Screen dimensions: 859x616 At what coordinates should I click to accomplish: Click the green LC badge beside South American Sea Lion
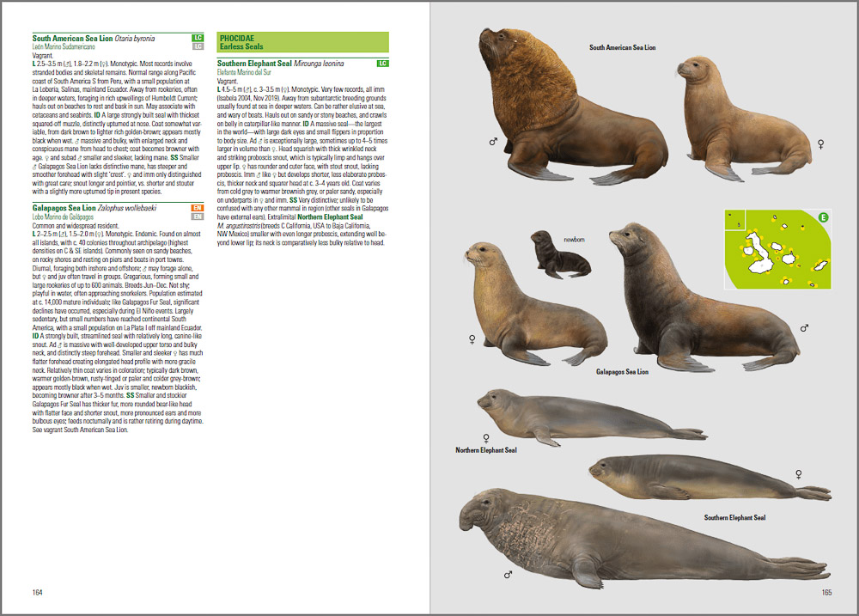tap(198, 38)
